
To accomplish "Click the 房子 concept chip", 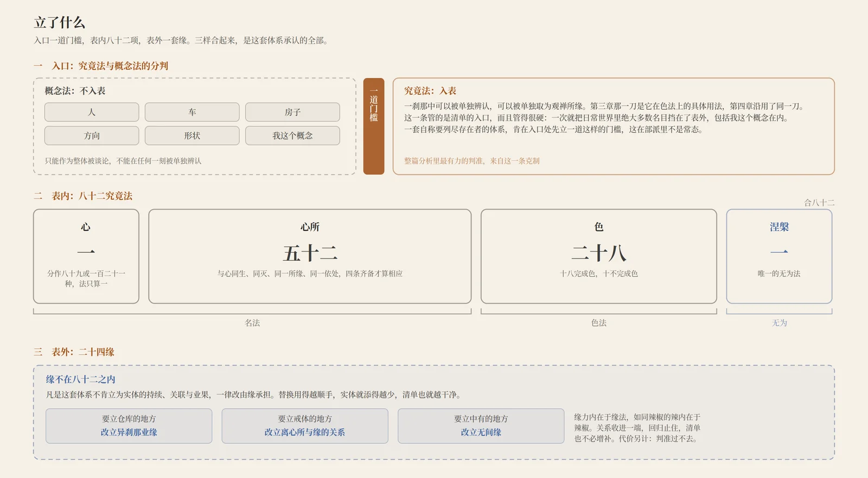I will tap(292, 112).
